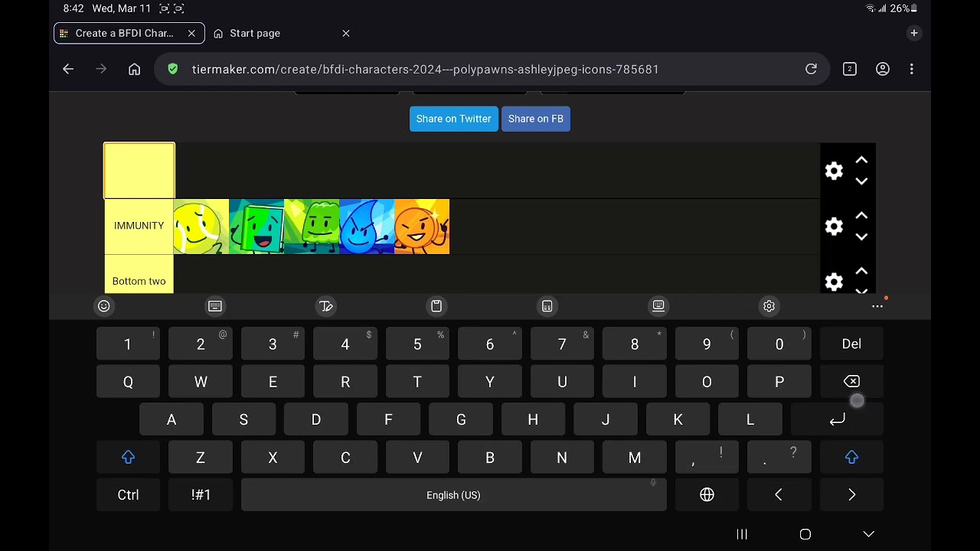Open the clipboard from keyboard toolbar
Viewport: 980px width, 551px height.
pos(436,306)
